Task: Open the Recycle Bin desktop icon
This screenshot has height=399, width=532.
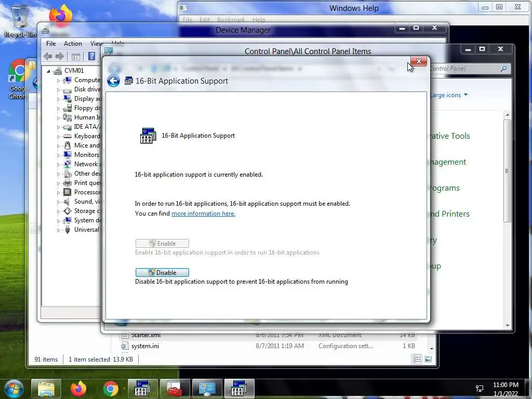Action: pyautogui.click(x=20, y=21)
